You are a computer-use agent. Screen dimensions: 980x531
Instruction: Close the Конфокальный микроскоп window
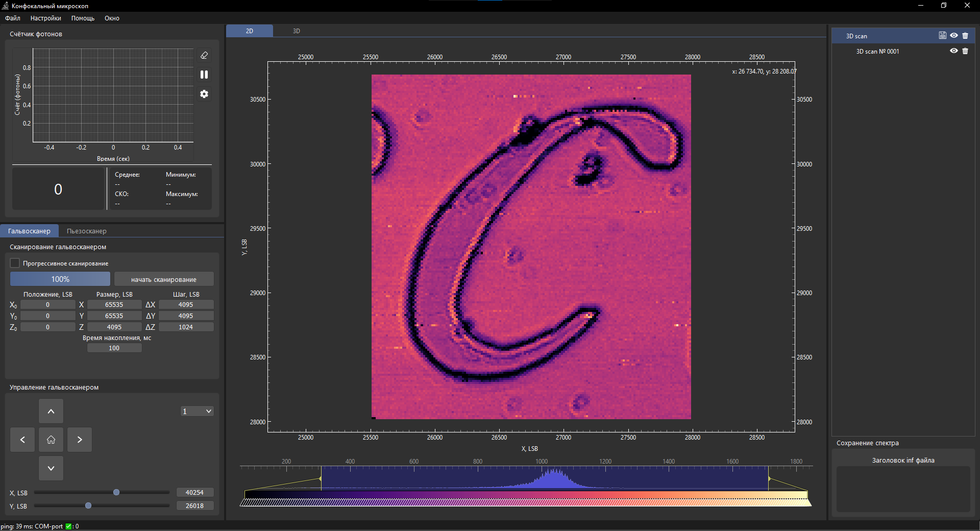coord(967,6)
